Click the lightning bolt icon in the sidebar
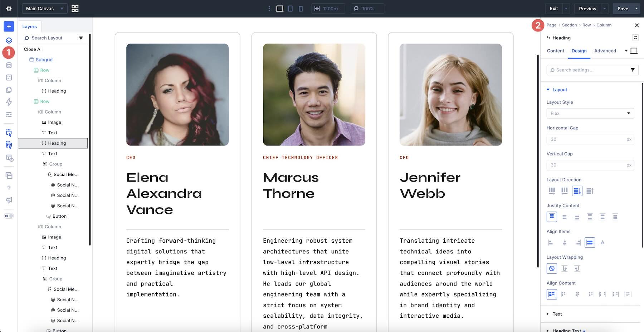The height and width of the screenshot is (332, 644). tap(9, 102)
